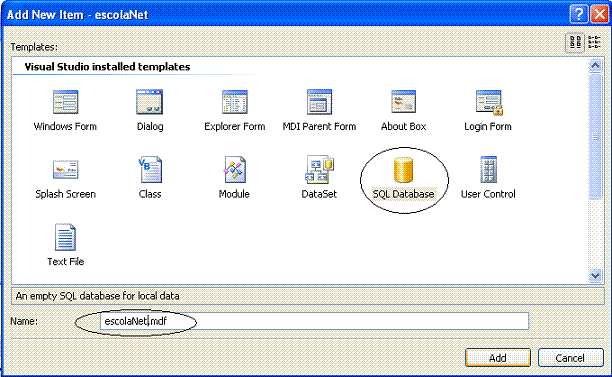
Task: Select the SQL Database cylinder icon
Action: (403, 170)
